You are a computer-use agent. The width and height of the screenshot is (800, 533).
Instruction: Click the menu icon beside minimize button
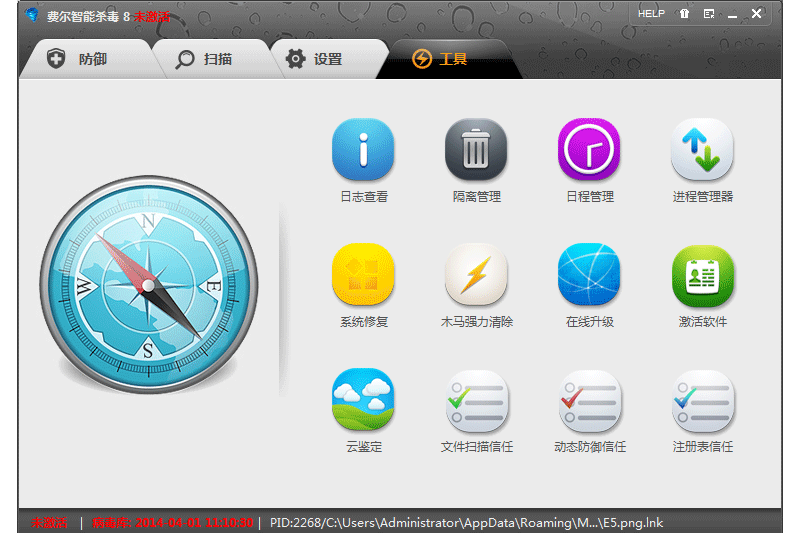coord(709,14)
